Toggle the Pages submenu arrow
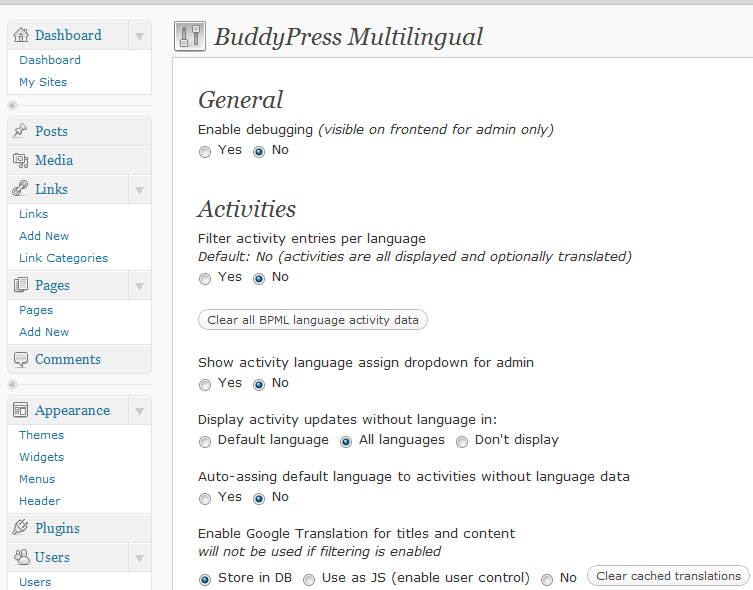 point(140,286)
